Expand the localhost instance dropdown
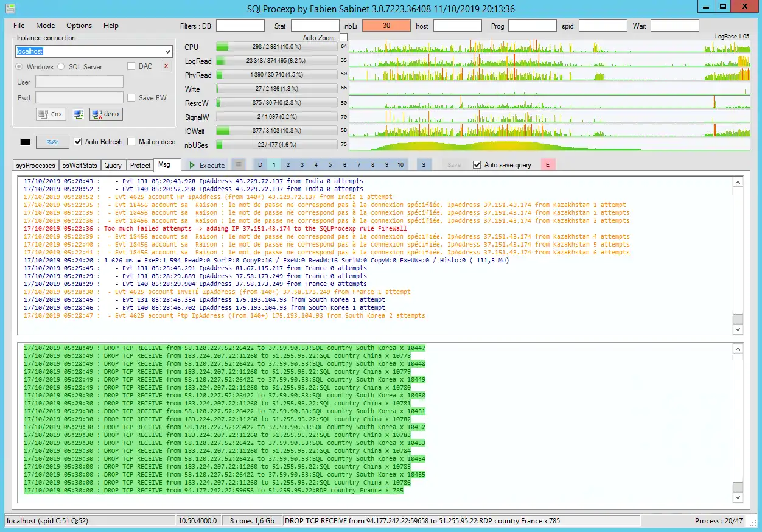 pos(168,52)
